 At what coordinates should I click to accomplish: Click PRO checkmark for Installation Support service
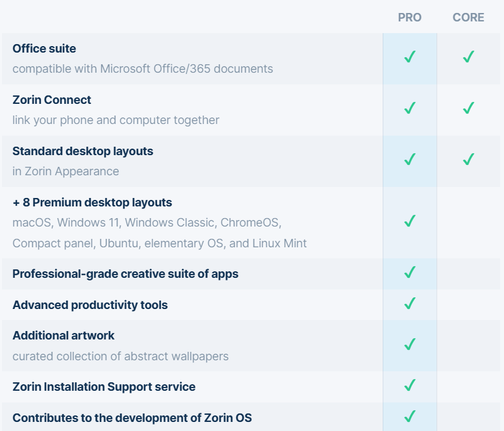tap(409, 385)
